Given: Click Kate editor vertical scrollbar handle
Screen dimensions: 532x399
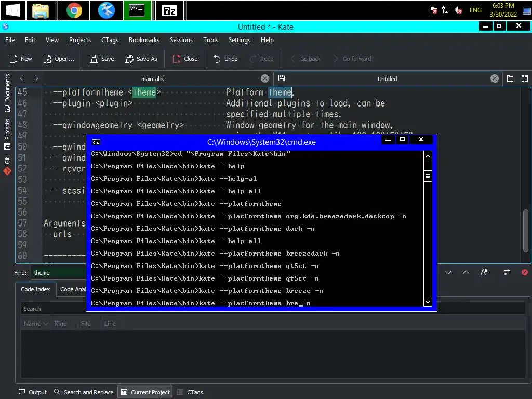Looking at the screenshot, I should 526,231.
